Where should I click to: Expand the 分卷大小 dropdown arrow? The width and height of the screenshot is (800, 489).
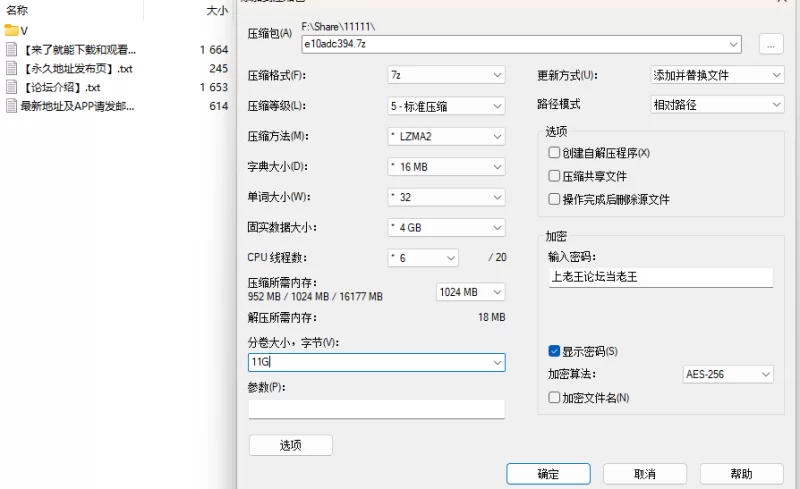497,362
